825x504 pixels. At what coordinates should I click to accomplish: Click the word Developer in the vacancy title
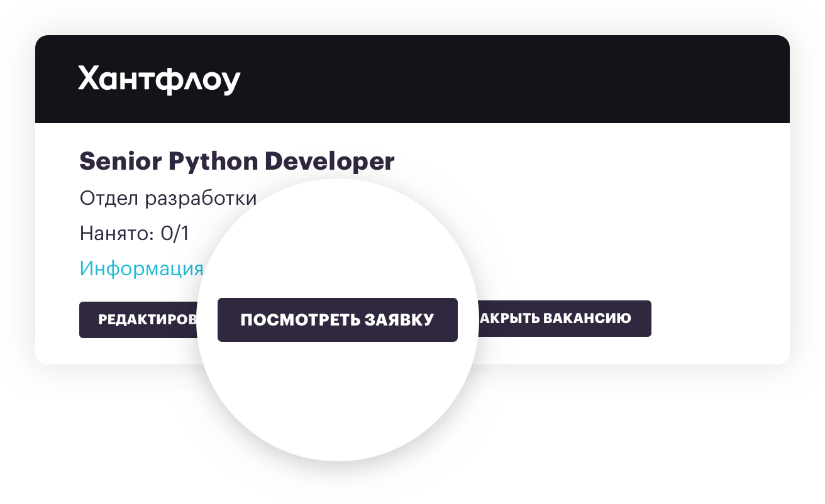tap(329, 162)
